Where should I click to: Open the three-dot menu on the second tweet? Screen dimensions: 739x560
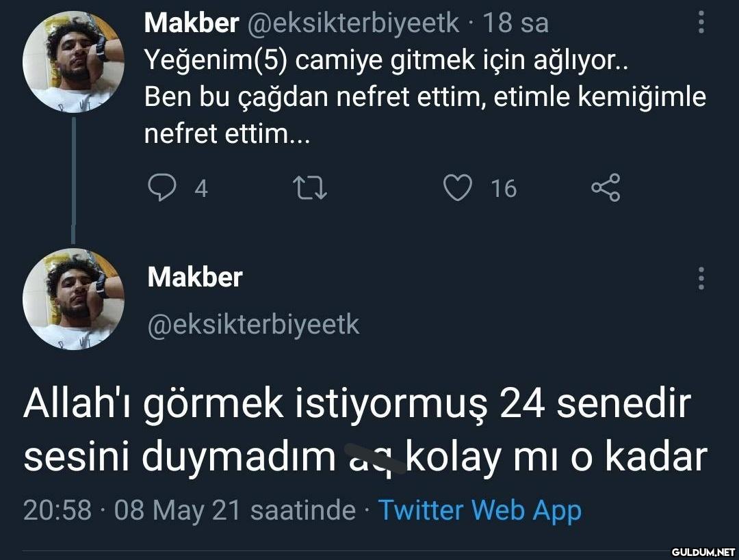(701, 279)
